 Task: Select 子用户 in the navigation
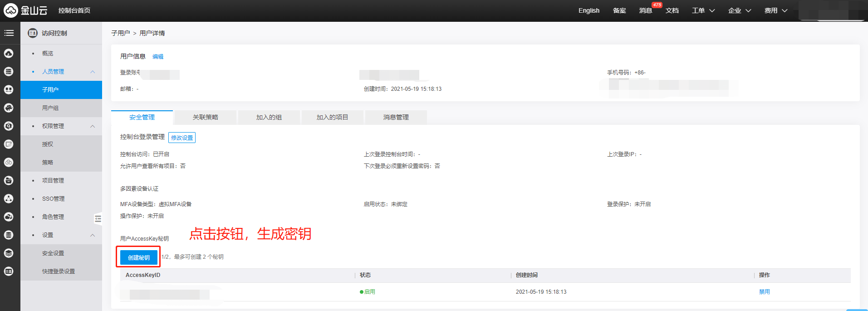pos(61,90)
